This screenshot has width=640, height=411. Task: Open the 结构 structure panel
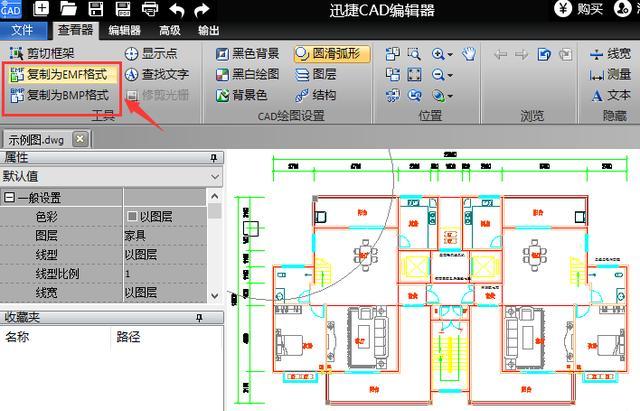click(x=316, y=95)
